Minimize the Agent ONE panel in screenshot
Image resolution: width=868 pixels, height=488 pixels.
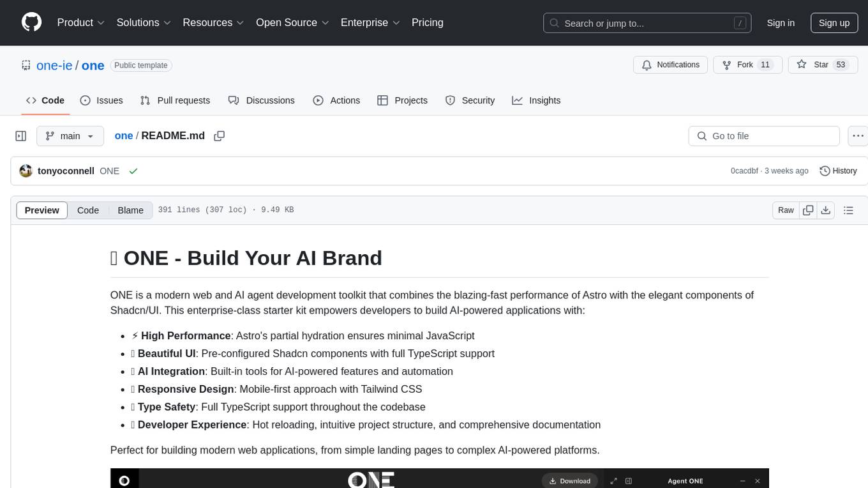tap(742, 481)
